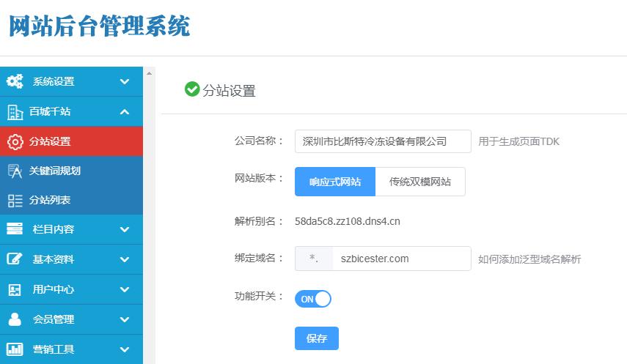Click the 功能开关： label

click(x=259, y=296)
